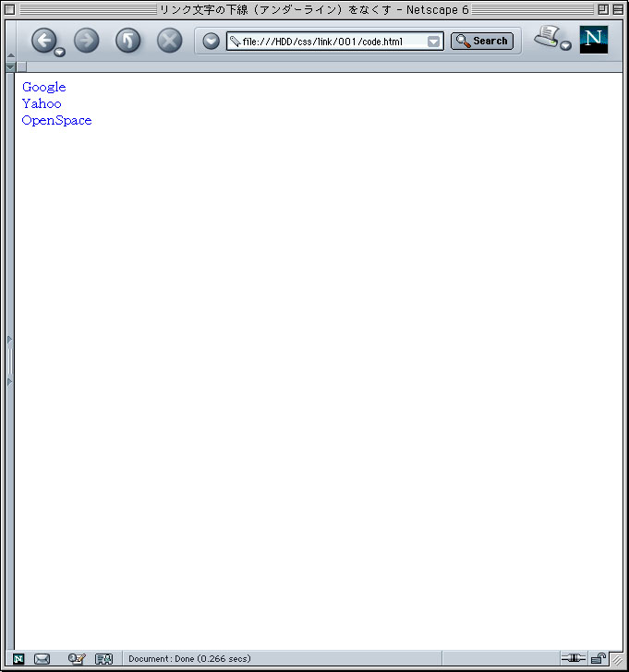
Task: Close the window using the title bar close box
Action: [10, 9]
